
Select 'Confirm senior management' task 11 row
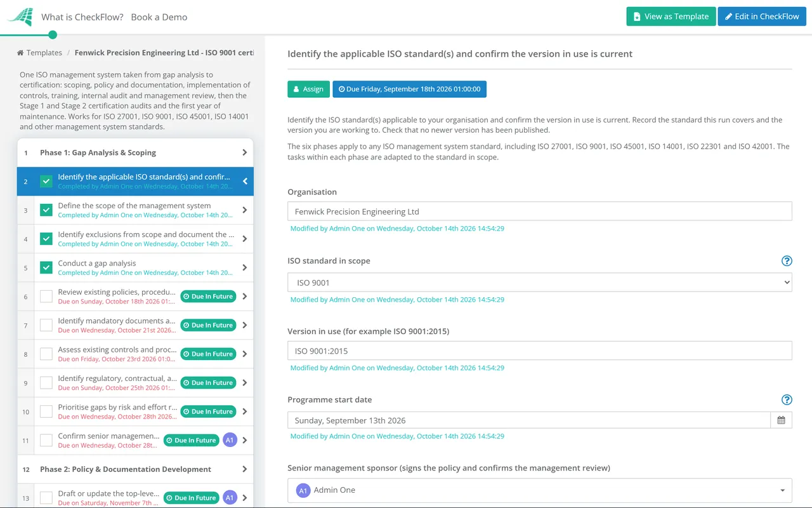pos(135,440)
